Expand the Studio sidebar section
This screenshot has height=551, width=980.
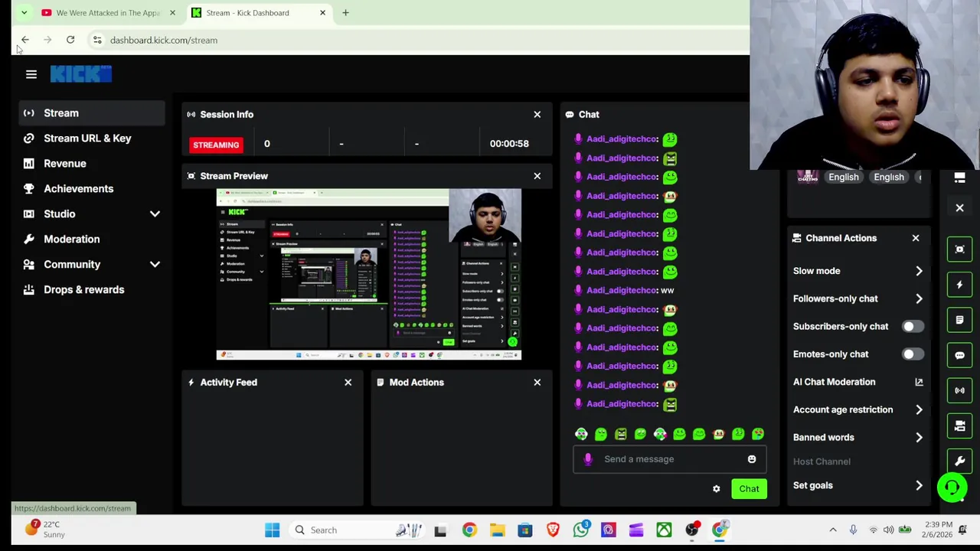[x=155, y=214]
